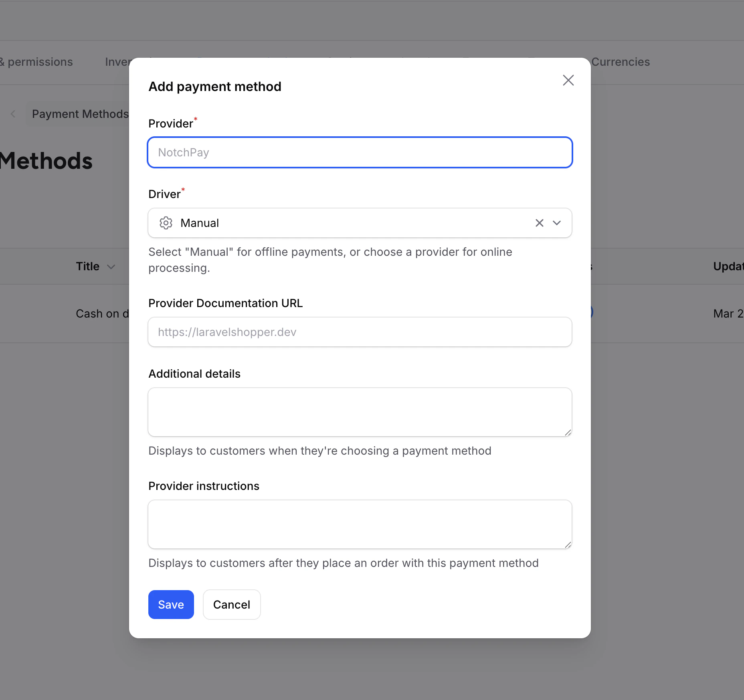Clear the Manual driver selection with the X icon
The image size is (744, 700).
539,223
